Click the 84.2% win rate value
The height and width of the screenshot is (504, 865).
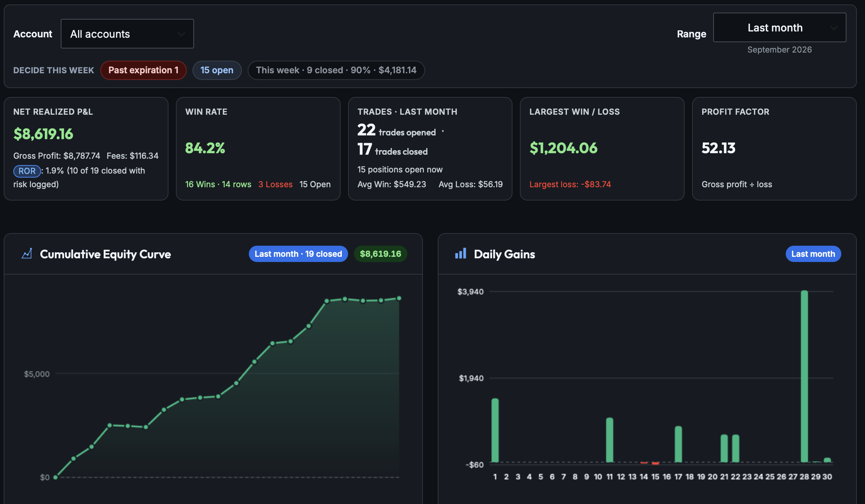tap(205, 148)
